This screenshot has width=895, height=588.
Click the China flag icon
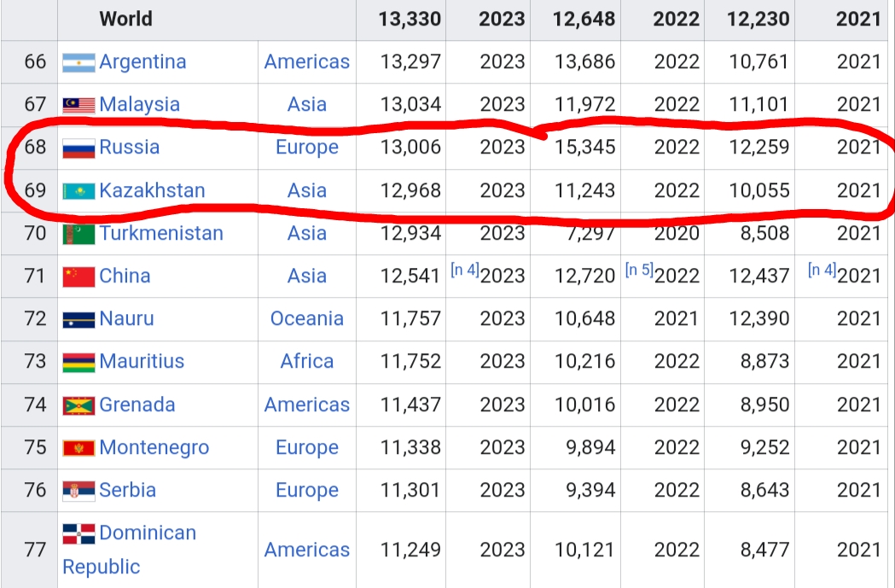78,277
